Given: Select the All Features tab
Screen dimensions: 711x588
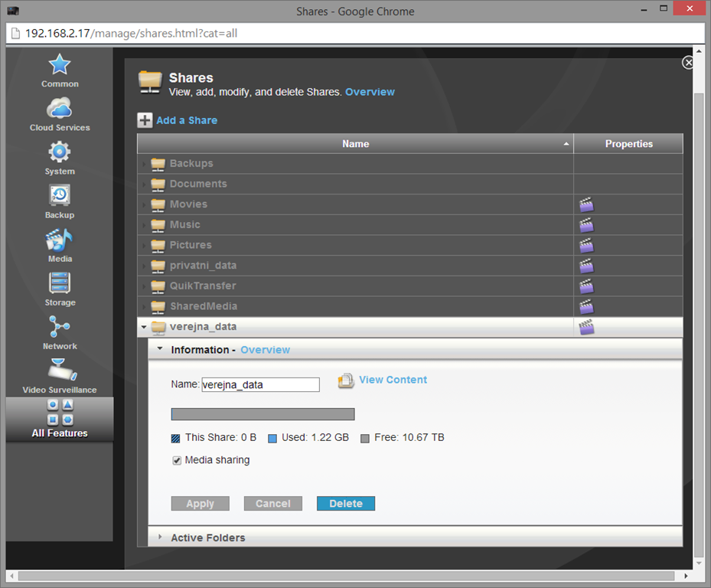Looking at the screenshot, I should pyautogui.click(x=60, y=419).
